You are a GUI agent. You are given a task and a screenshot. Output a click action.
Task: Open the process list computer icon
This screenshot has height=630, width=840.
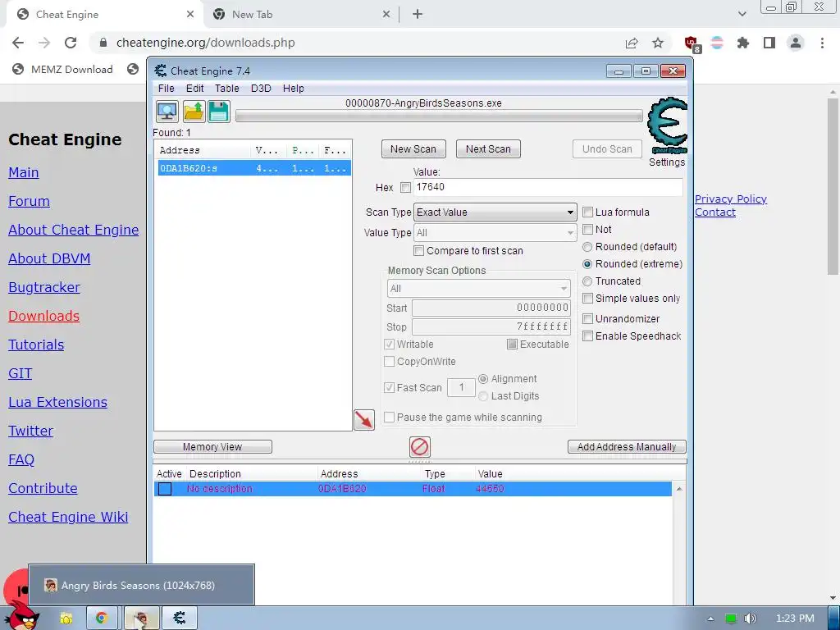point(167,112)
